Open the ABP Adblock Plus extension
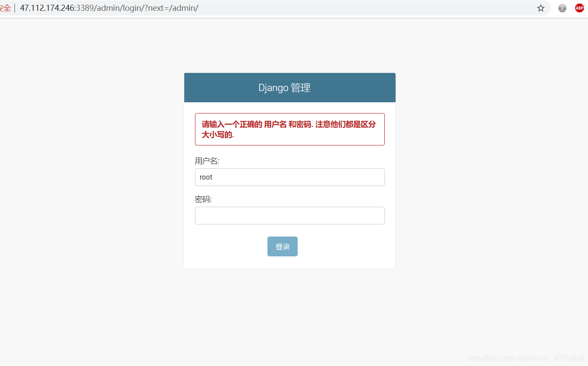Viewport: 588px width, 366px height. (x=579, y=8)
